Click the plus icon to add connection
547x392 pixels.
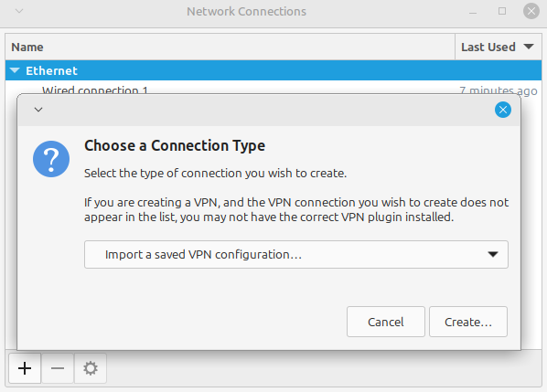[25, 368]
